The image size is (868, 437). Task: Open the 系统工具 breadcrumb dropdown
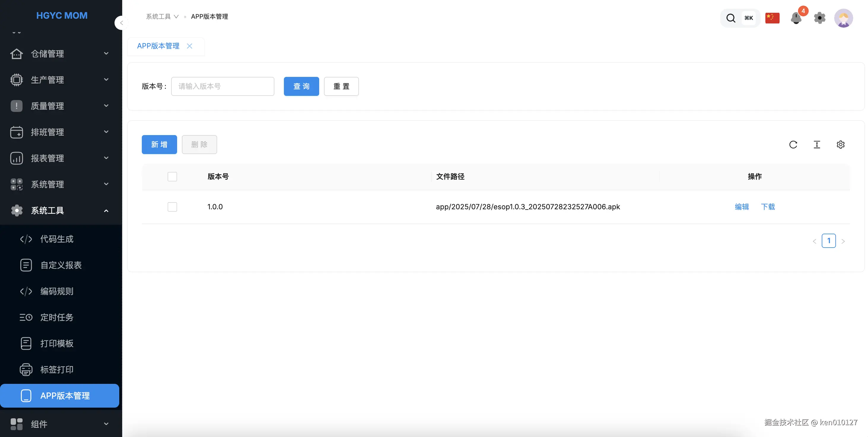pyautogui.click(x=162, y=17)
